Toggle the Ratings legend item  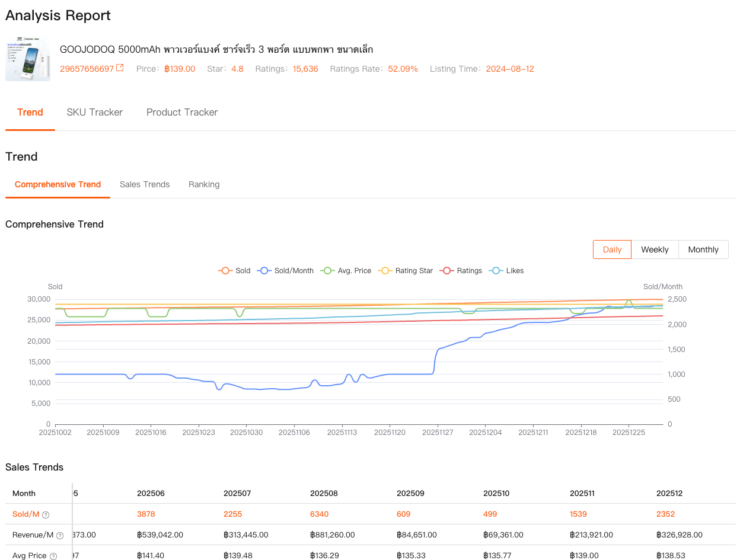coord(461,271)
